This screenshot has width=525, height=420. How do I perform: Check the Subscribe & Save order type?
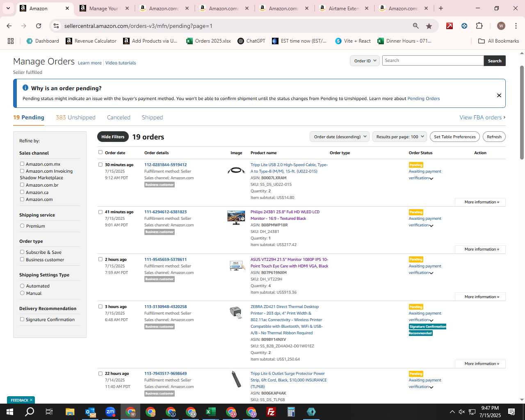point(22,252)
